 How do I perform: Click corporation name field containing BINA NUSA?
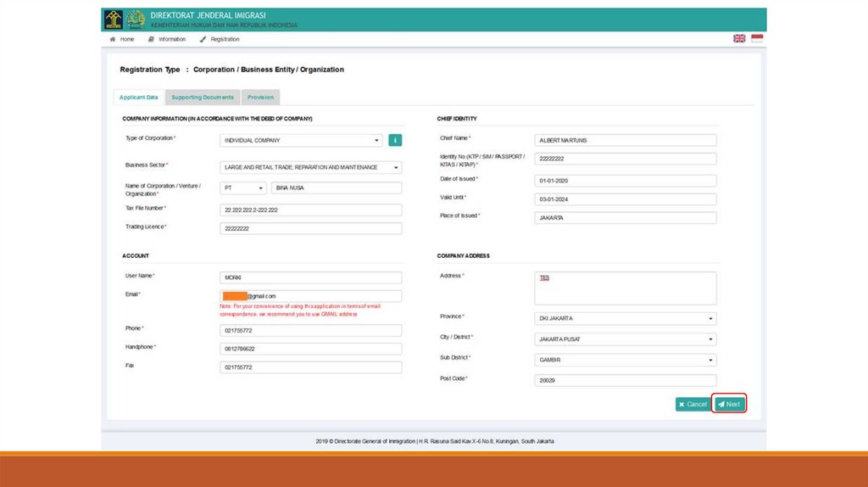(337, 188)
